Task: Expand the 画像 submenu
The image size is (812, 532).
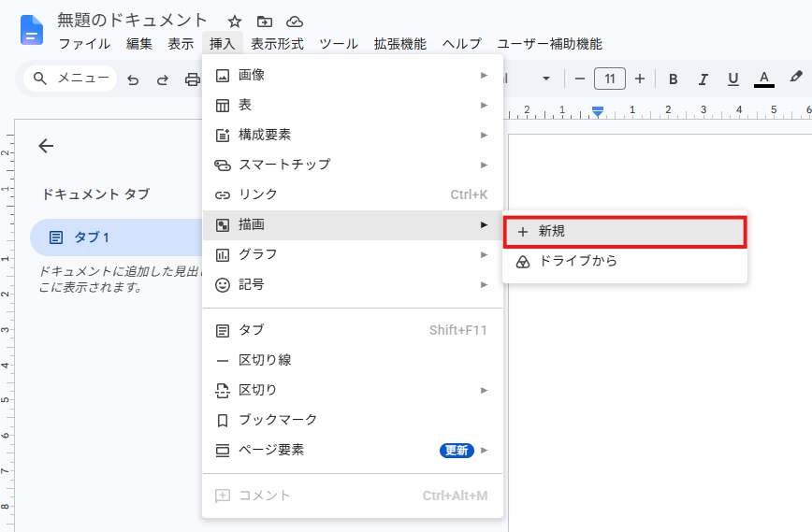Action: coord(353,75)
